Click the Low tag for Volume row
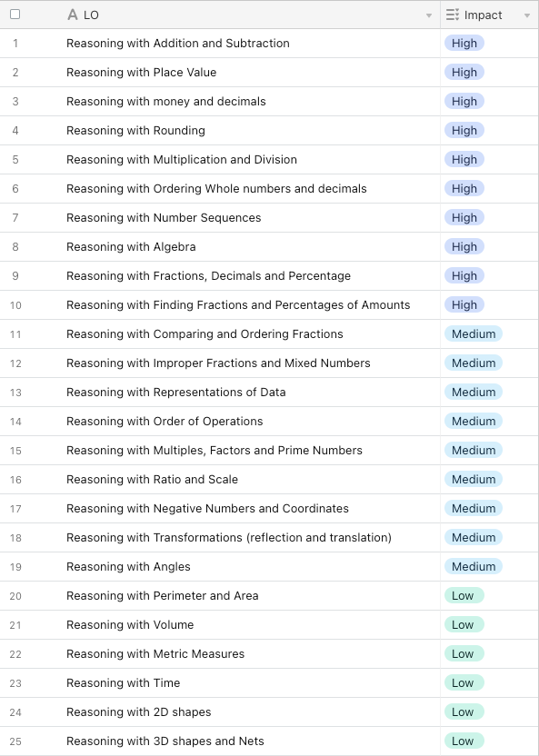539x756 pixels. (464, 625)
